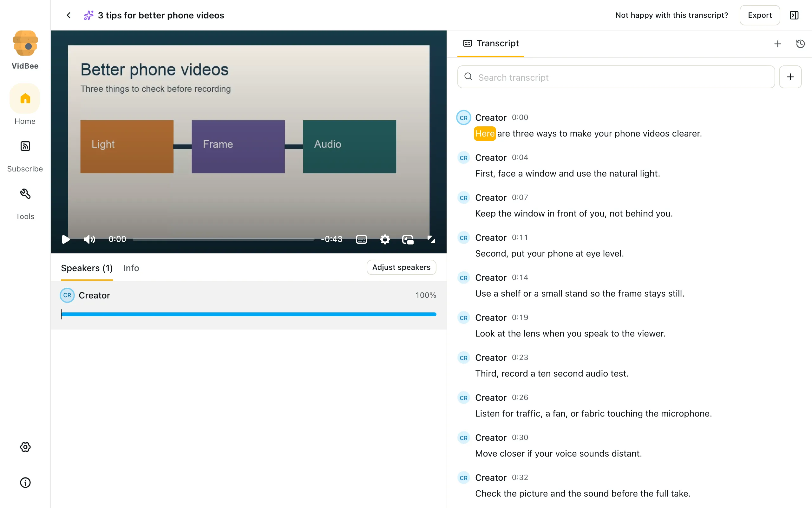Image resolution: width=812 pixels, height=508 pixels.
Task: Mute the video volume
Action: coord(89,239)
